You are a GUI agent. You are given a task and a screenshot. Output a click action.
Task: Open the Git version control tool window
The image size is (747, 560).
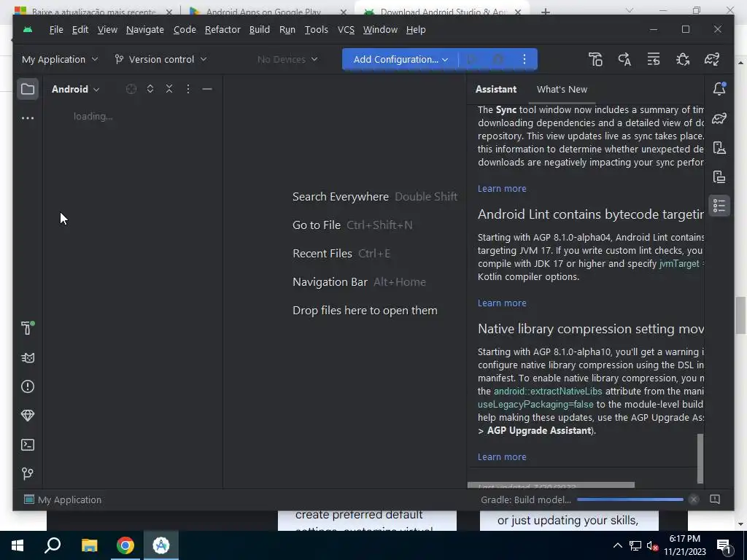[x=28, y=474]
